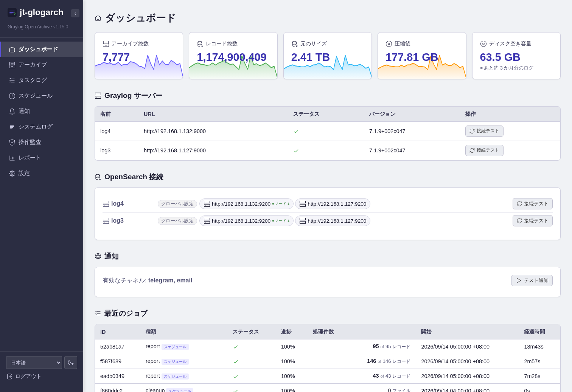Click the Graylog サーバー section server icon
This screenshot has height=392, width=572.
(x=98, y=96)
